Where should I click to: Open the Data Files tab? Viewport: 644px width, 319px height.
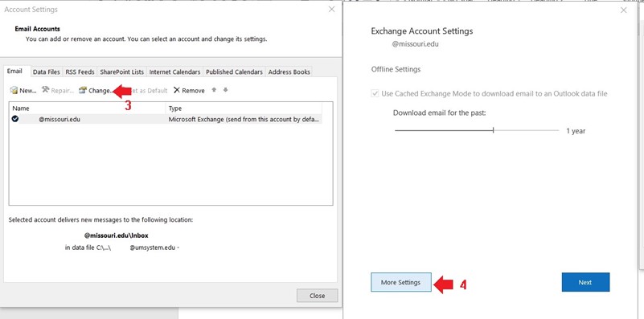click(x=47, y=72)
